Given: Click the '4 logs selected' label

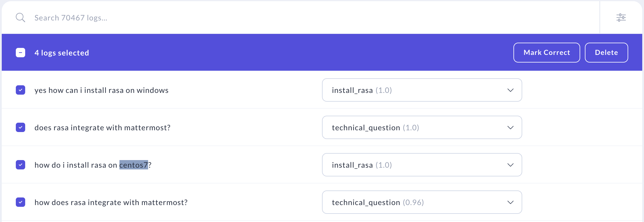Looking at the screenshot, I should click(61, 53).
